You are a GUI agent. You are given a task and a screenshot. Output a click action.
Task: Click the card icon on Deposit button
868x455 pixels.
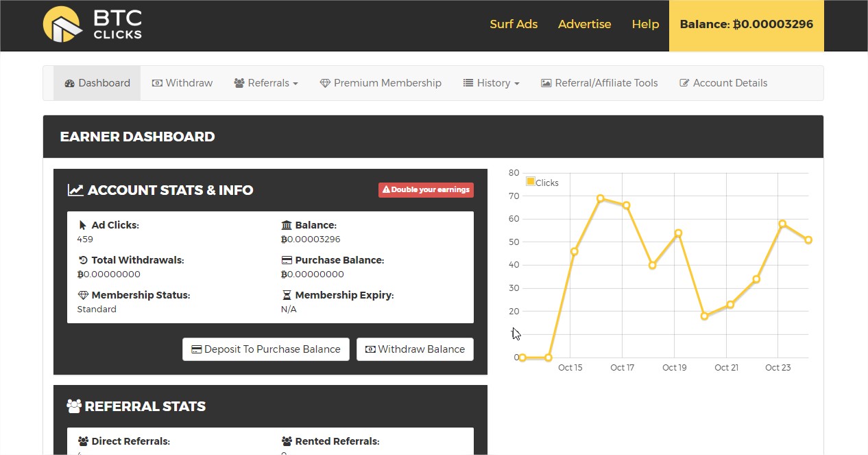click(x=196, y=349)
